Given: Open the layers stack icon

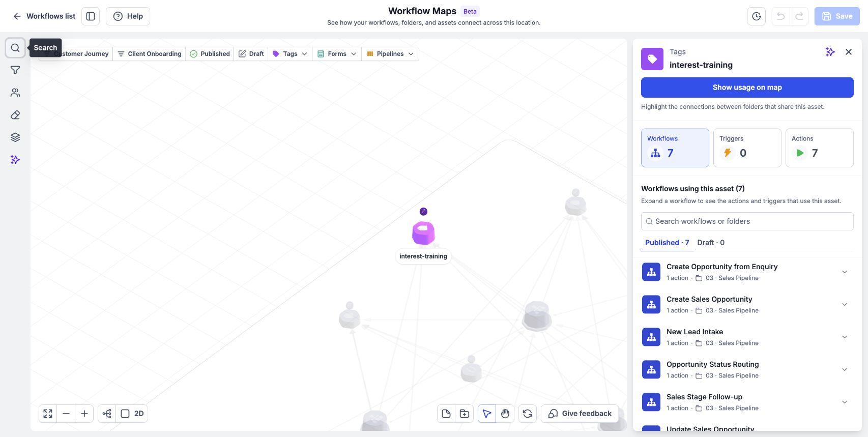Looking at the screenshot, I should (x=15, y=137).
